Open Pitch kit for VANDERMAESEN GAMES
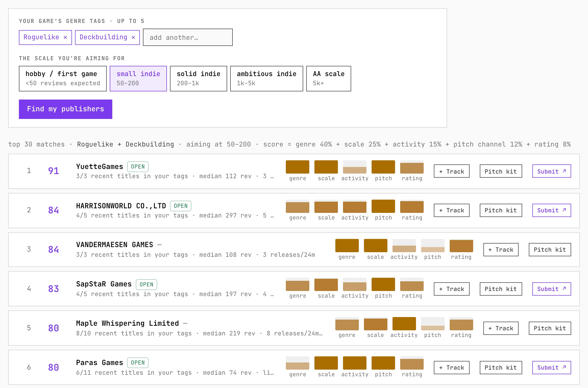The image size is (588, 388). point(550,250)
